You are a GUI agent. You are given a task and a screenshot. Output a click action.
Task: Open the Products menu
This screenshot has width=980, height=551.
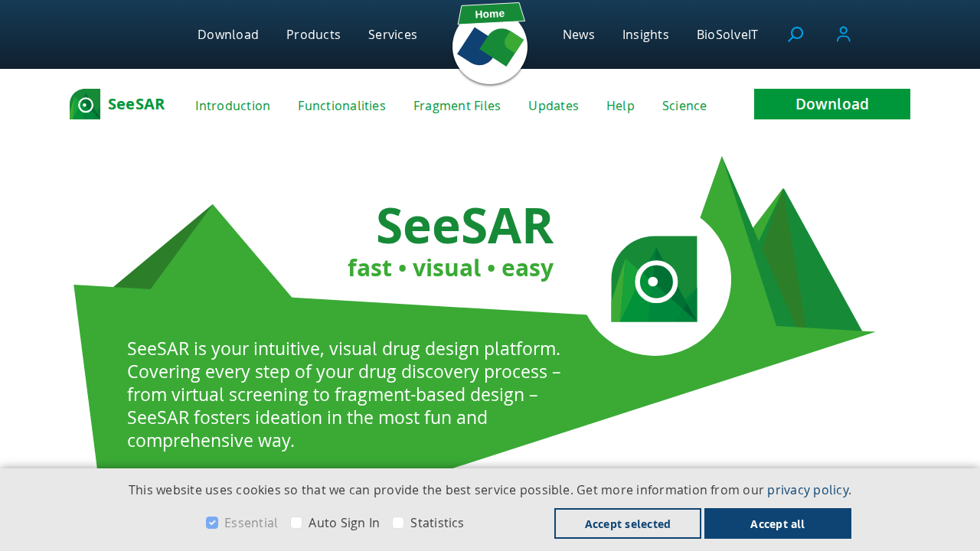coord(313,34)
